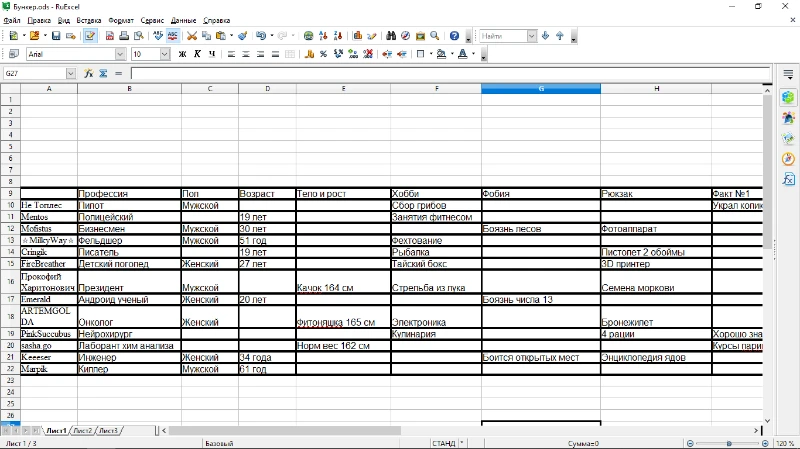
Task: Toggle Edit File mode
Action: pyautogui.click(x=90, y=36)
